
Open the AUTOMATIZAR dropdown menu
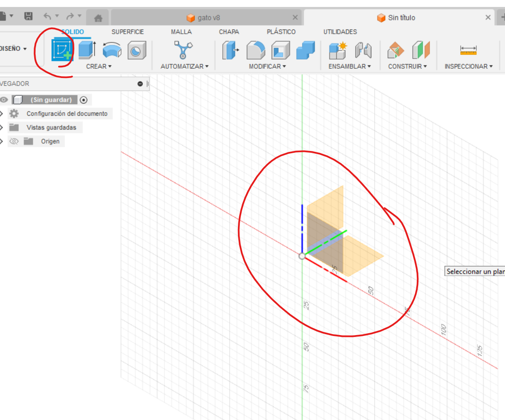184,66
